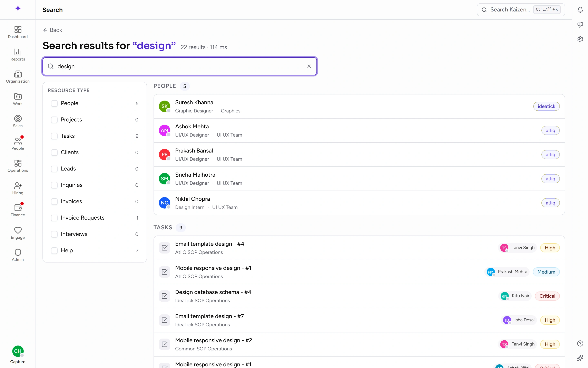This screenshot has height=368, width=588.
Task: Go to Organization section
Action: 18,77
